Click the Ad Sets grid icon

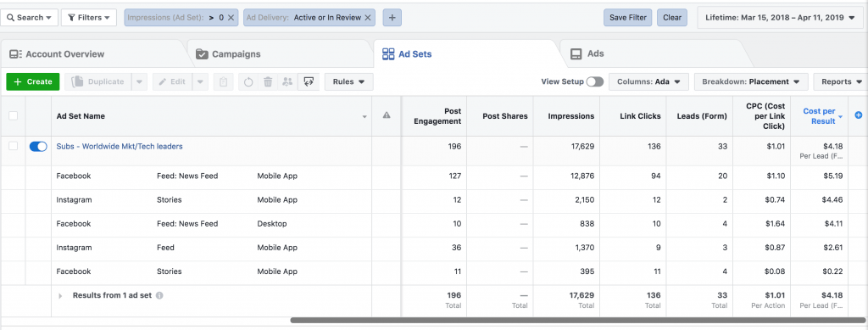click(x=388, y=54)
